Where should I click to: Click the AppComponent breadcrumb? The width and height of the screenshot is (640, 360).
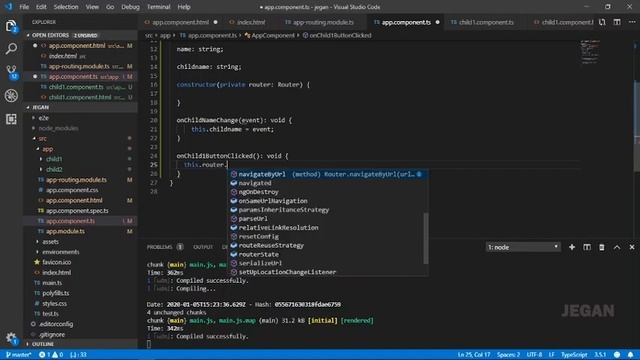[x=269, y=36]
